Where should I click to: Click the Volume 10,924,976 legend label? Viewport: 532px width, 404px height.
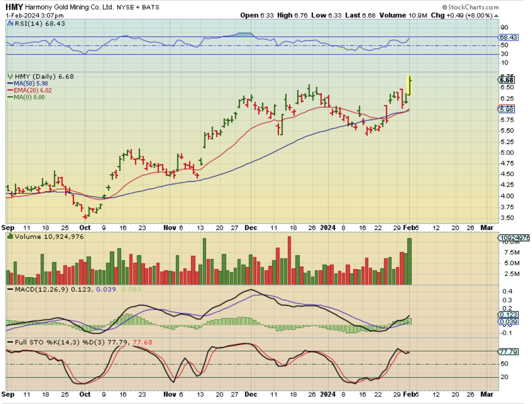[x=49, y=237]
